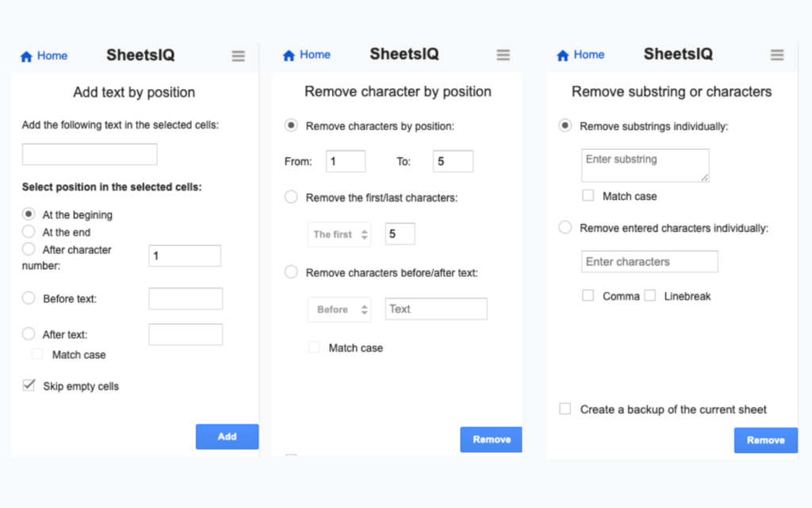Open hamburger menu in Add text by position panel
812x508 pixels.
click(x=238, y=56)
